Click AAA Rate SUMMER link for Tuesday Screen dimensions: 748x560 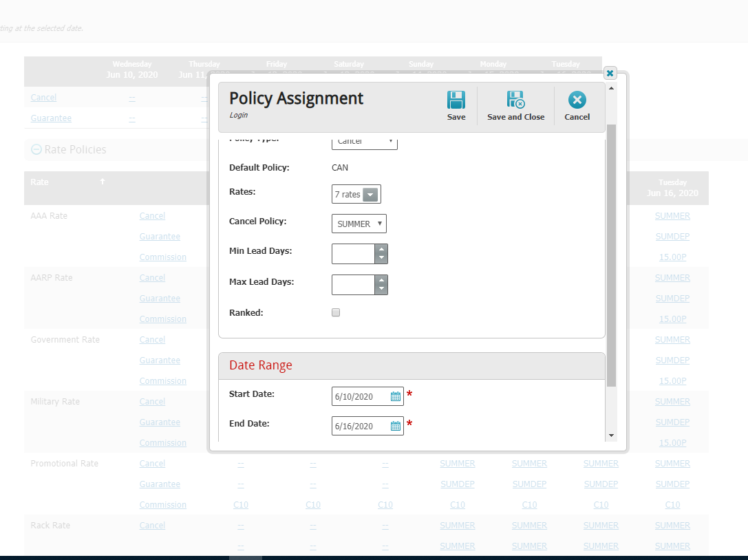672,215
